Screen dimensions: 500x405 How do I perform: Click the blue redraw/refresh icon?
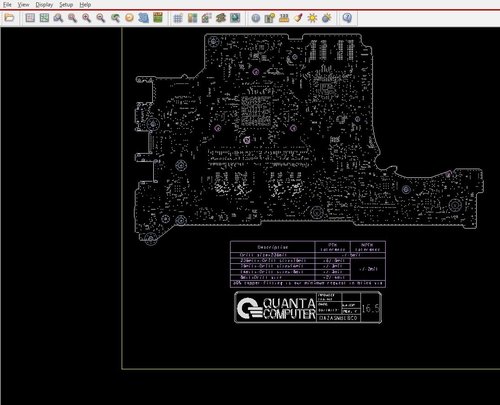coord(144,18)
